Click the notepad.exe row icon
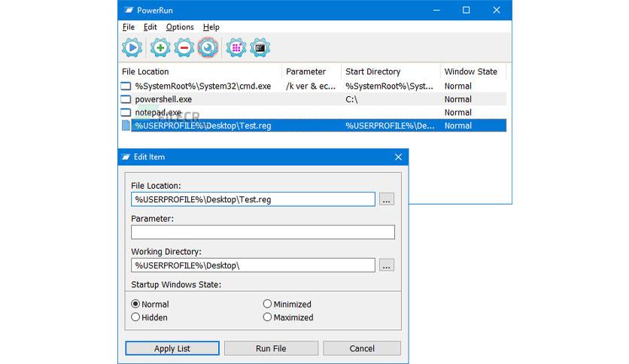This screenshot has height=364, width=629. coord(126,113)
